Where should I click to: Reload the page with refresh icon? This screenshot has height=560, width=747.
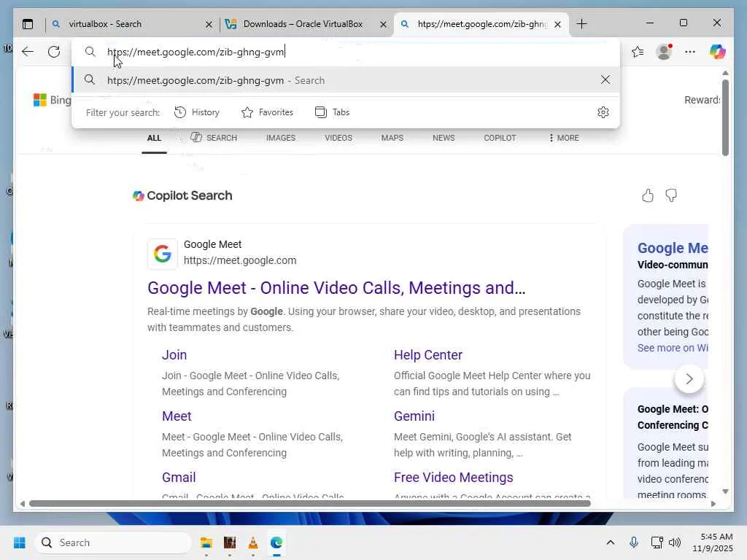coord(54,52)
